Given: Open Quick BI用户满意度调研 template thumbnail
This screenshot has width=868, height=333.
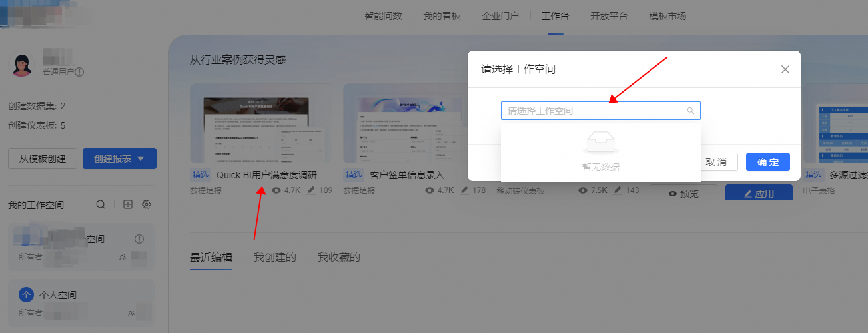Looking at the screenshot, I should [260, 123].
